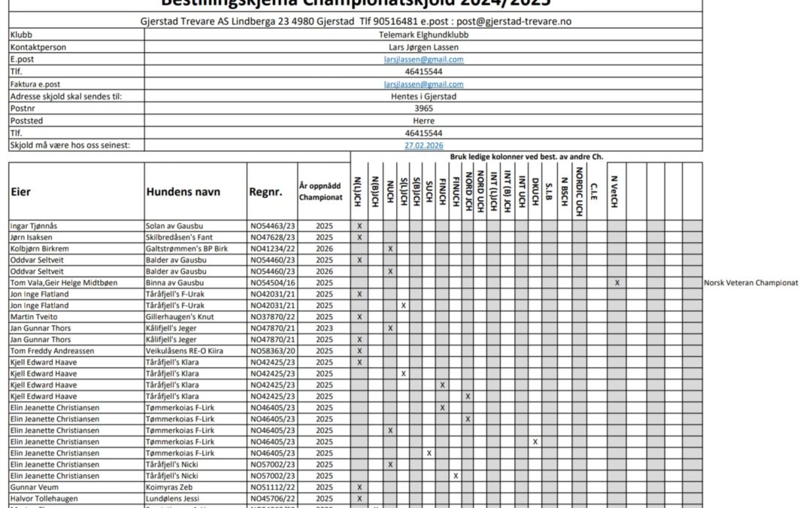
Task: Select 'Skjold må være hos oss seinest:' label
Action: point(70,145)
